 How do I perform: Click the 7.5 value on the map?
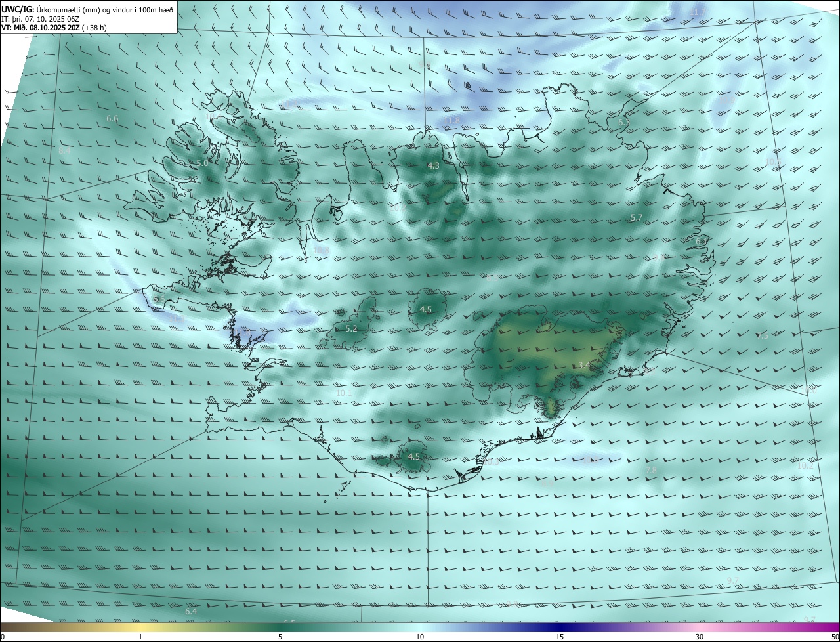(762, 335)
